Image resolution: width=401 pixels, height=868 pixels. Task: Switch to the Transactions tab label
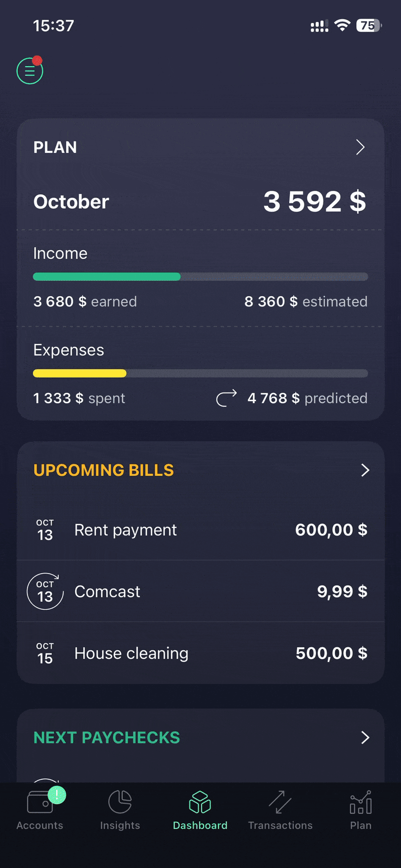tap(280, 825)
